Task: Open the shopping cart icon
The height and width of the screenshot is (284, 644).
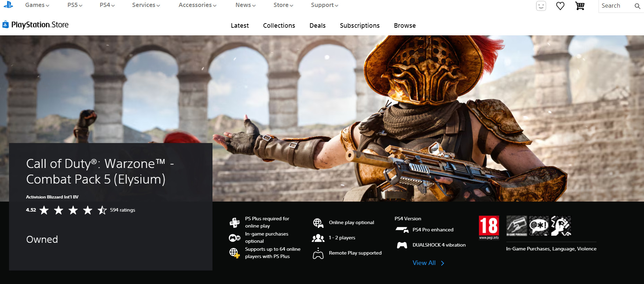Action: click(x=580, y=6)
